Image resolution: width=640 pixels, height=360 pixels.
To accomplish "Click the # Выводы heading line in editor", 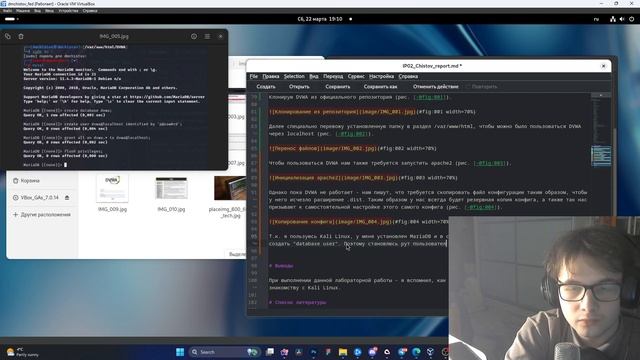I will 281,266.
